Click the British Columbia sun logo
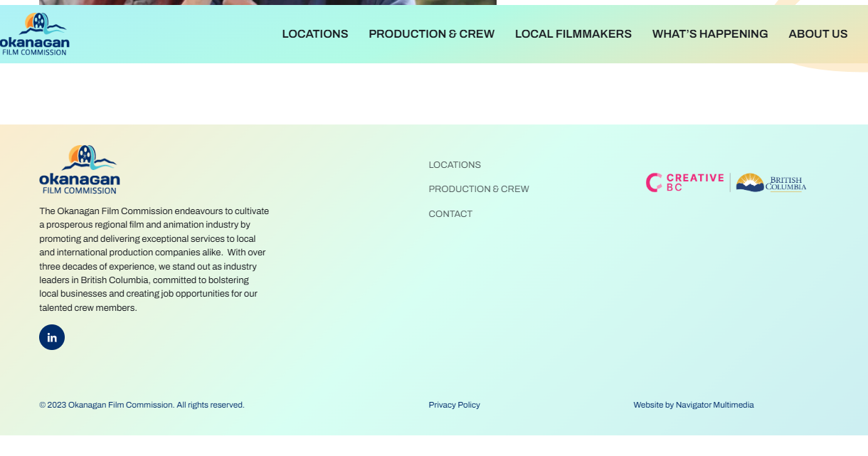Viewport: 868px width, 456px height. [771, 183]
